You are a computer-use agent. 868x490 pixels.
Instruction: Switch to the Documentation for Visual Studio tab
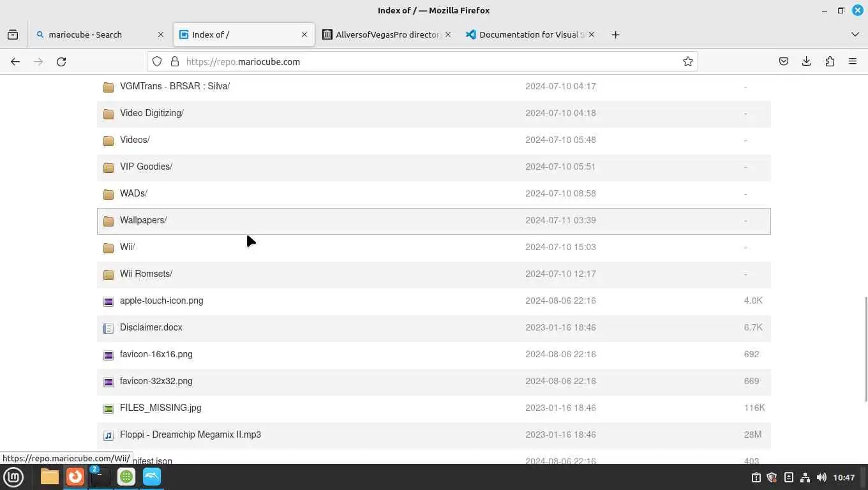pos(531,34)
